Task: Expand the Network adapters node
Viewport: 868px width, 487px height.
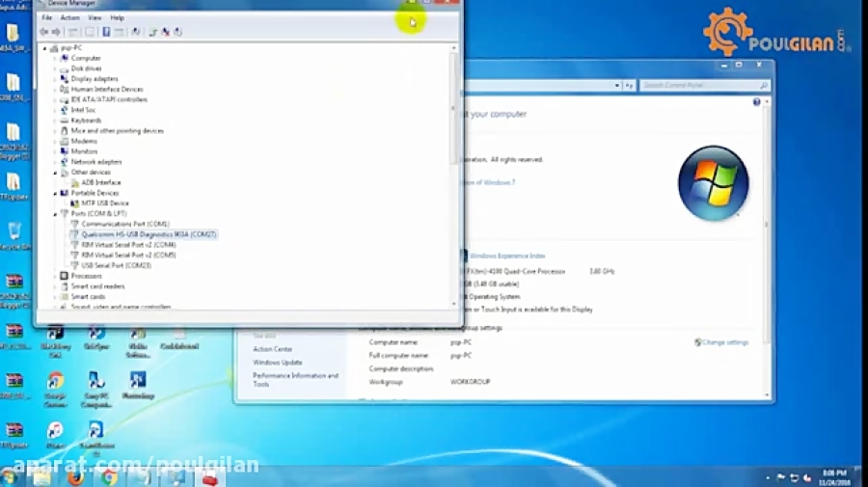Action: point(55,162)
